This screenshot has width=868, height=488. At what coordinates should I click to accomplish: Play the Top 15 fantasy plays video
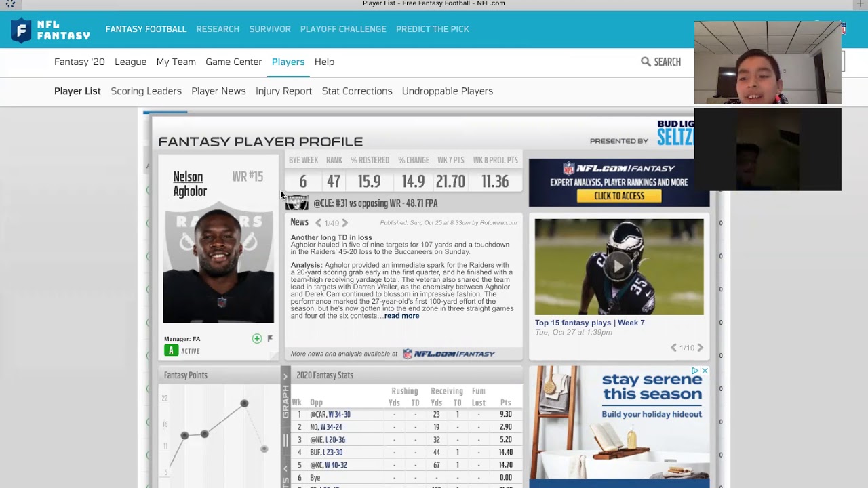coord(618,266)
